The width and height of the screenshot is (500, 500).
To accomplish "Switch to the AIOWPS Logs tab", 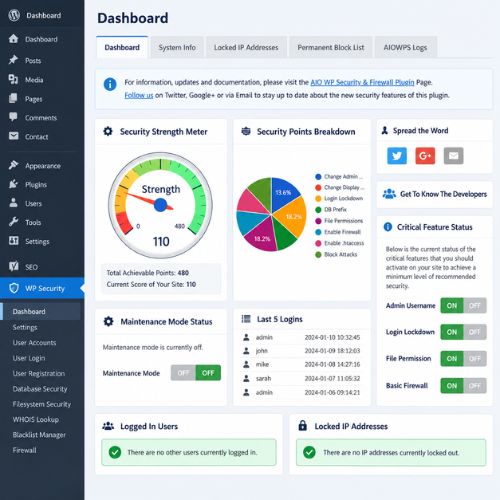I will [x=405, y=47].
